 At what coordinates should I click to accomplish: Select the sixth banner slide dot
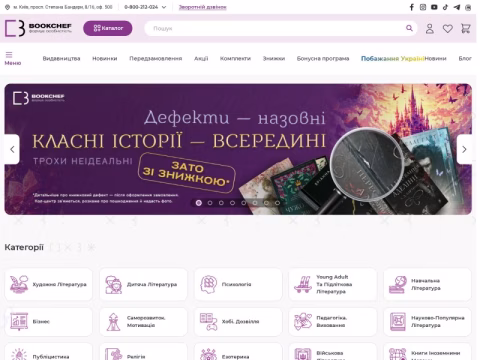(x=255, y=203)
